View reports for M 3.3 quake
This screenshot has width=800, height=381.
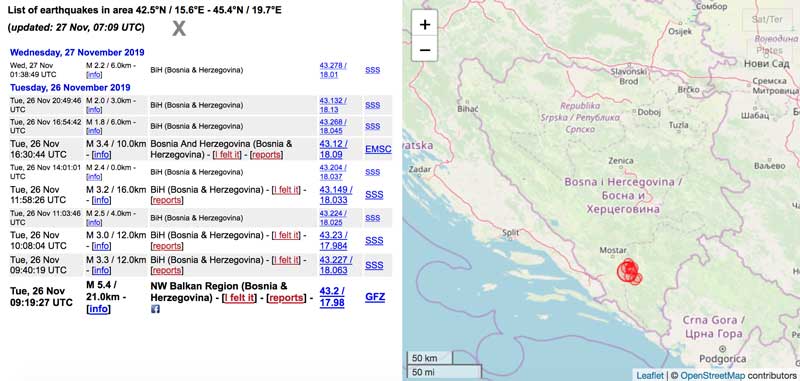[167, 270]
